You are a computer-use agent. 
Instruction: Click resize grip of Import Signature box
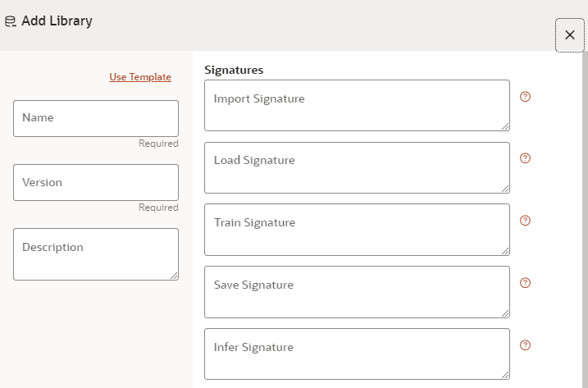tap(505, 126)
